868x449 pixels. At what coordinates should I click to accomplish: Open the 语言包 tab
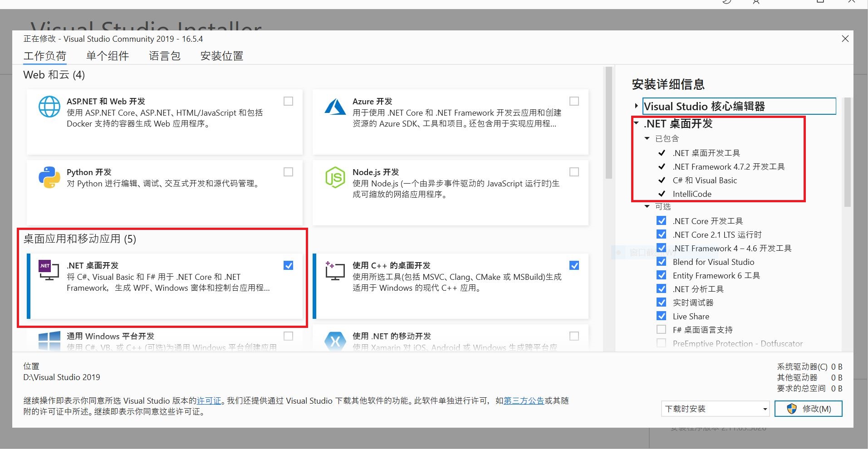(x=165, y=55)
